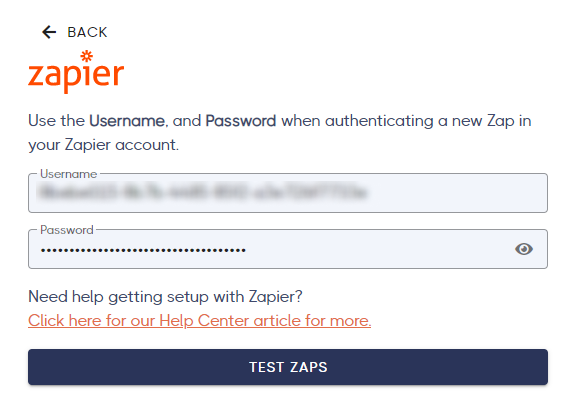Select the blurred username value text
The image size is (567, 414).
[202, 192]
